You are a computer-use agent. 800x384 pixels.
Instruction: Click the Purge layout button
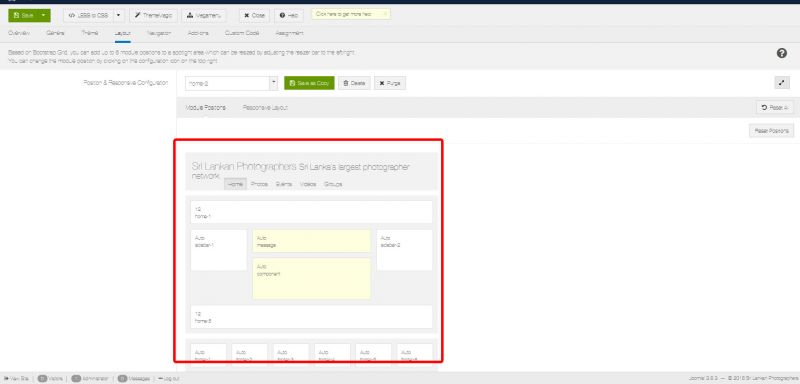click(x=390, y=83)
